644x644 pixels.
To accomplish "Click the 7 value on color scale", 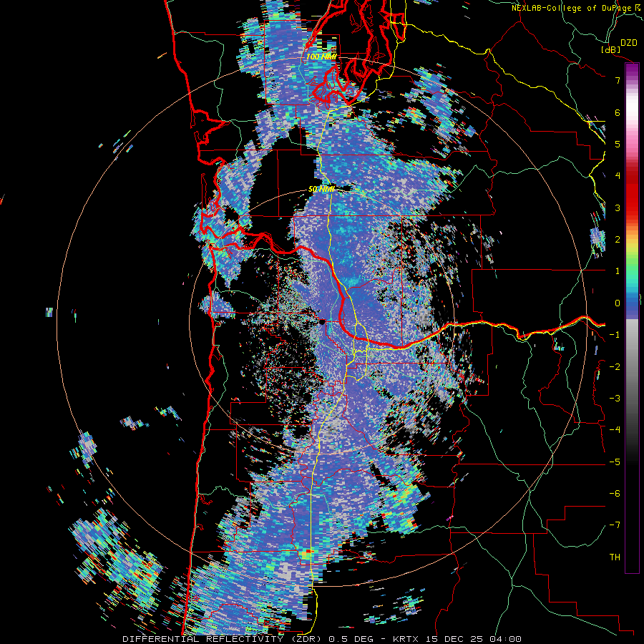I will (618, 80).
